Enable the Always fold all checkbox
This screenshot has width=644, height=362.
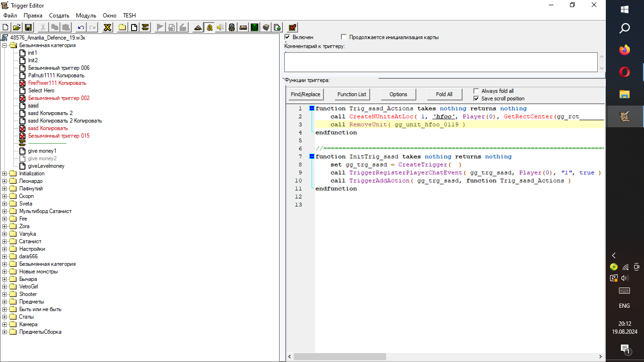(x=476, y=91)
